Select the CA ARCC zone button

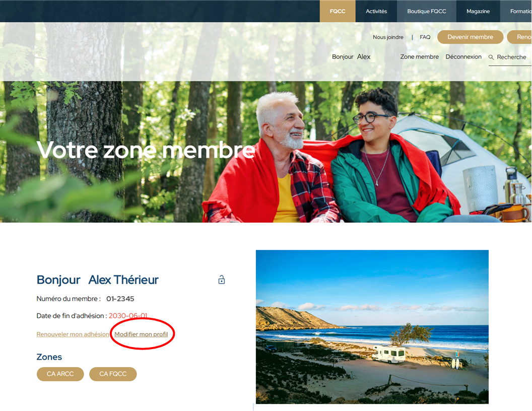[x=60, y=374]
